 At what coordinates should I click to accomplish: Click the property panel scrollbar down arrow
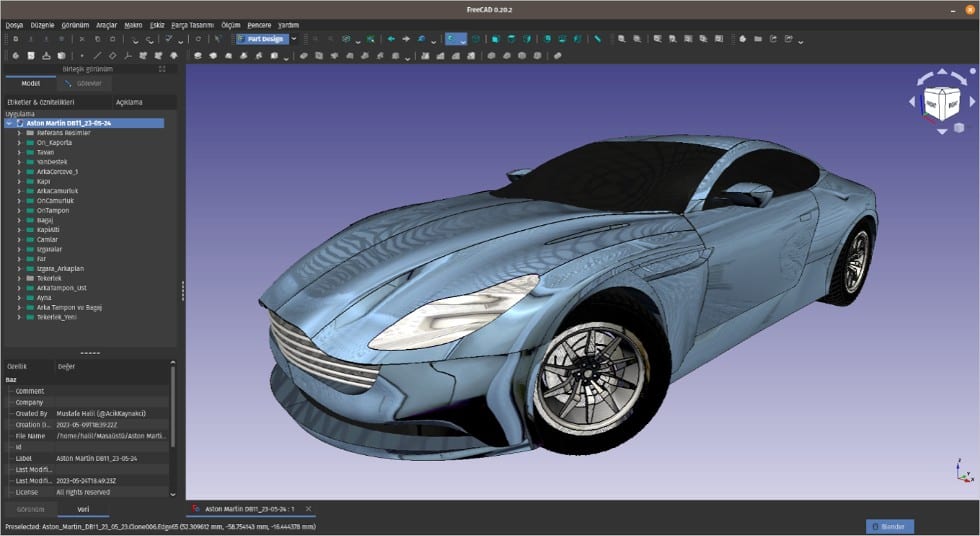pyautogui.click(x=173, y=494)
